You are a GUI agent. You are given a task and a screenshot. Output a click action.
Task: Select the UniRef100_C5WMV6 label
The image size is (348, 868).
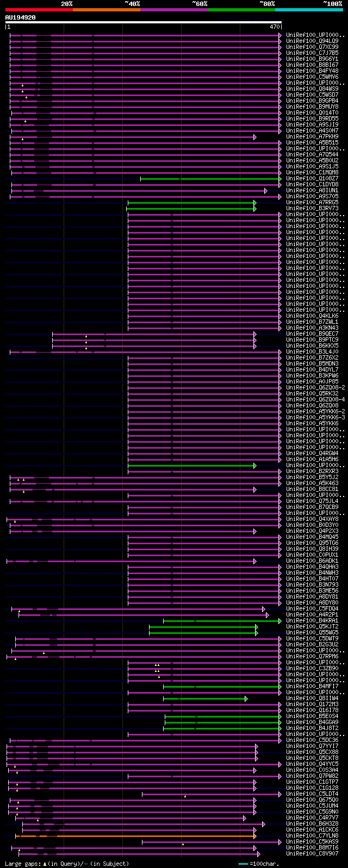coord(312,77)
